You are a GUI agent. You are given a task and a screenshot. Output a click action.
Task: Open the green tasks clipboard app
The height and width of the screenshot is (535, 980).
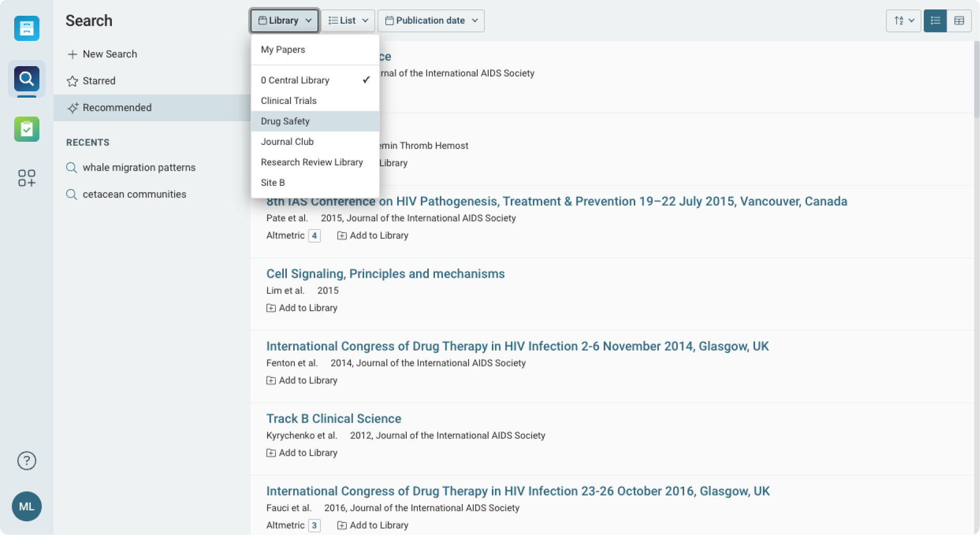coord(26,129)
